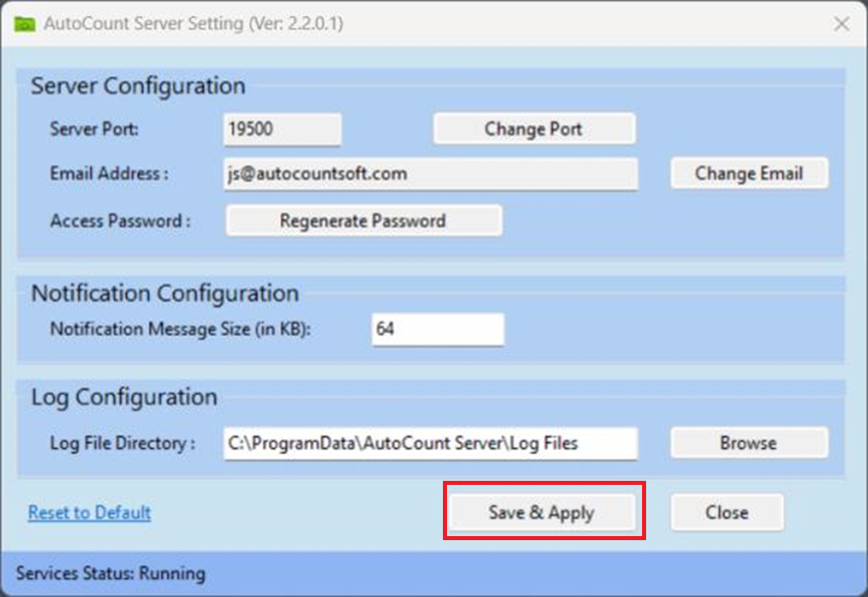Viewport: 868px width, 597px height.
Task: Regenerate the access password
Action: click(x=363, y=221)
